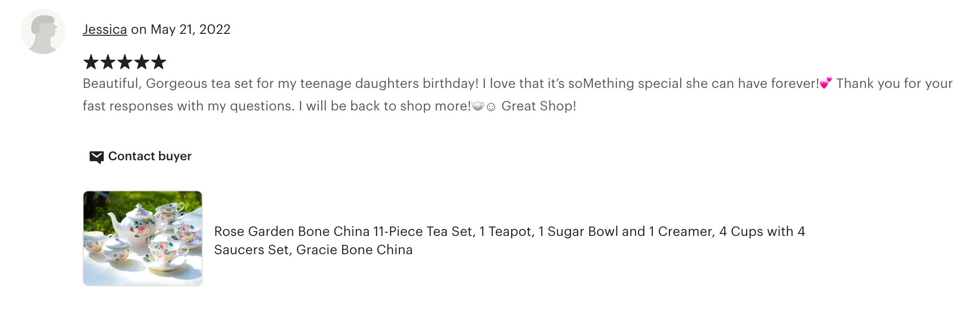The height and width of the screenshot is (328, 980).
Task: Click the fourth rating star
Action: click(x=141, y=62)
